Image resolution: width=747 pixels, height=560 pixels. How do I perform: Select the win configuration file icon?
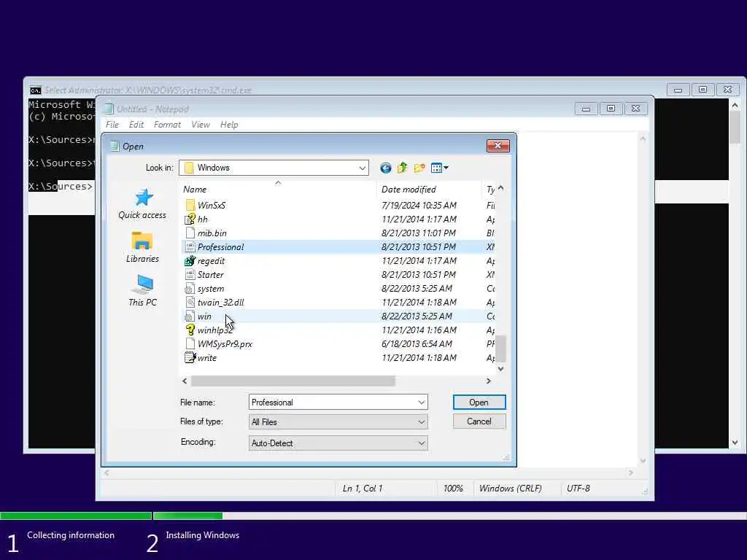pyautogui.click(x=190, y=316)
